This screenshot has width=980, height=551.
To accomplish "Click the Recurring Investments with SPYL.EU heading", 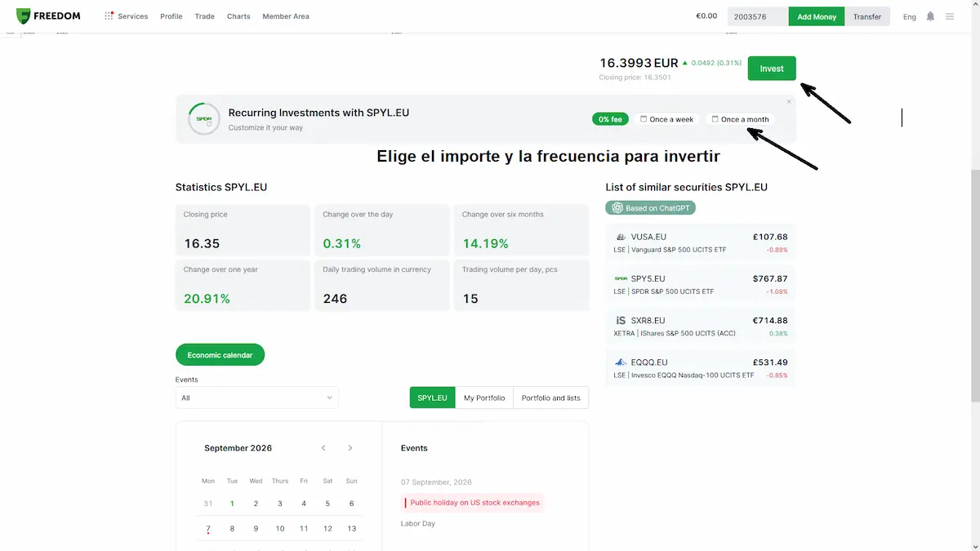I will [x=318, y=113].
